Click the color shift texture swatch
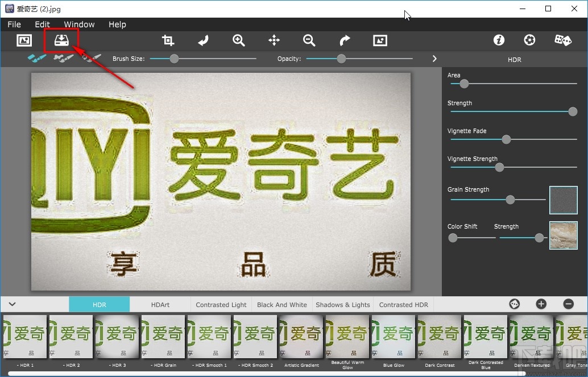The image size is (588, 377). [x=563, y=235]
